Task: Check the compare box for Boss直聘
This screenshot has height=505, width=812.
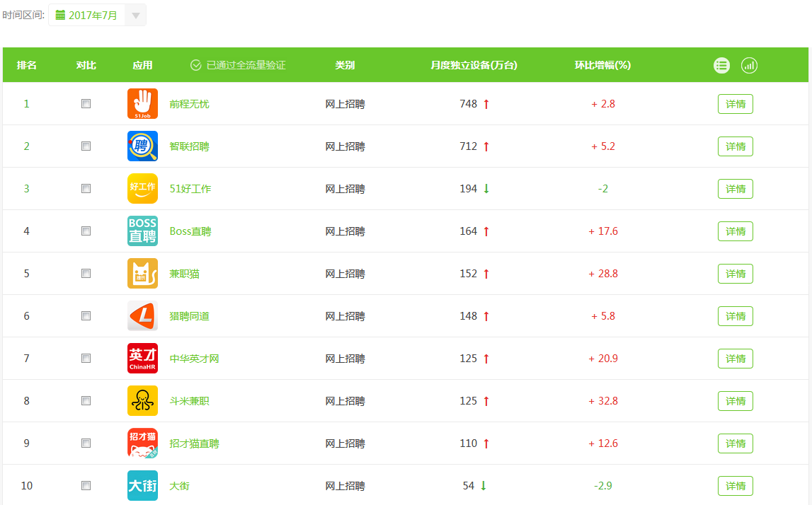Action: [x=86, y=231]
